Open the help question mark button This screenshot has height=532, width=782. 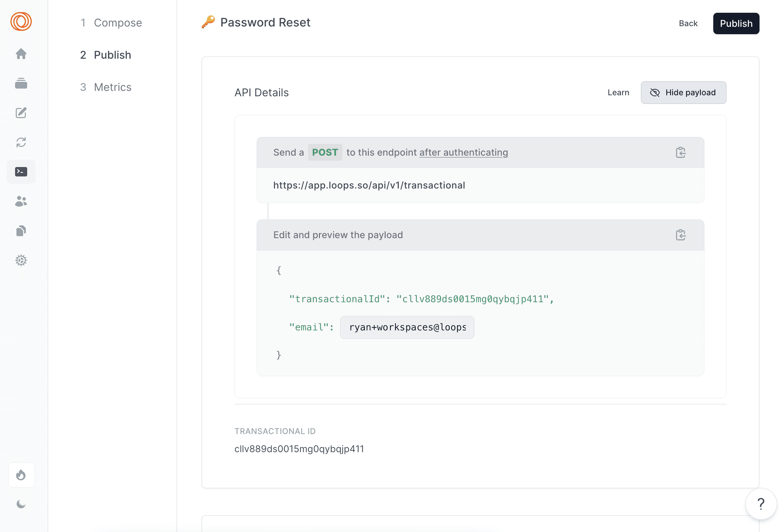point(761,504)
